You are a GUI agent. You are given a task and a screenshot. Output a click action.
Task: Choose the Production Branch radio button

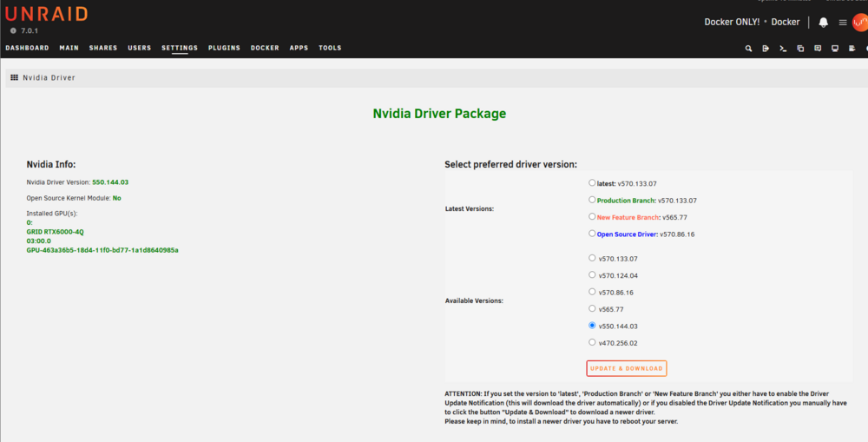[592, 200]
